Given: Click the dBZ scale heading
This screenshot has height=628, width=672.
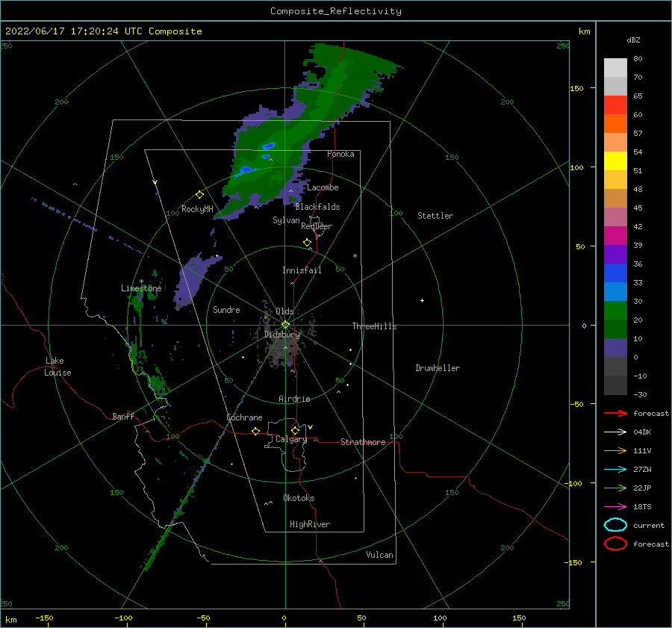Looking at the screenshot, I should click(x=633, y=40).
